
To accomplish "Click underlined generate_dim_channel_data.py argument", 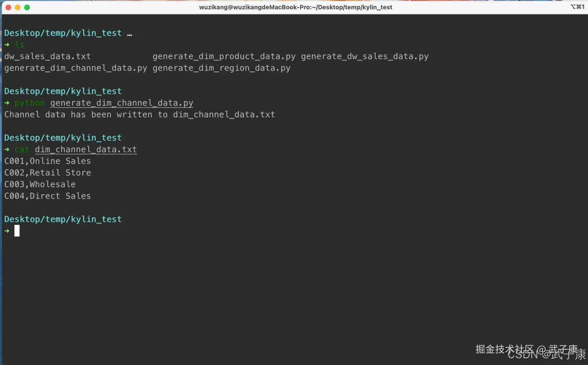I will [x=122, y=103].
